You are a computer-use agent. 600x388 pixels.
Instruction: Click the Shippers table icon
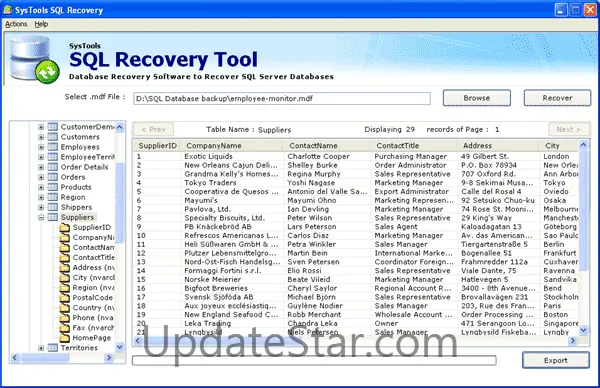point(52,207)
